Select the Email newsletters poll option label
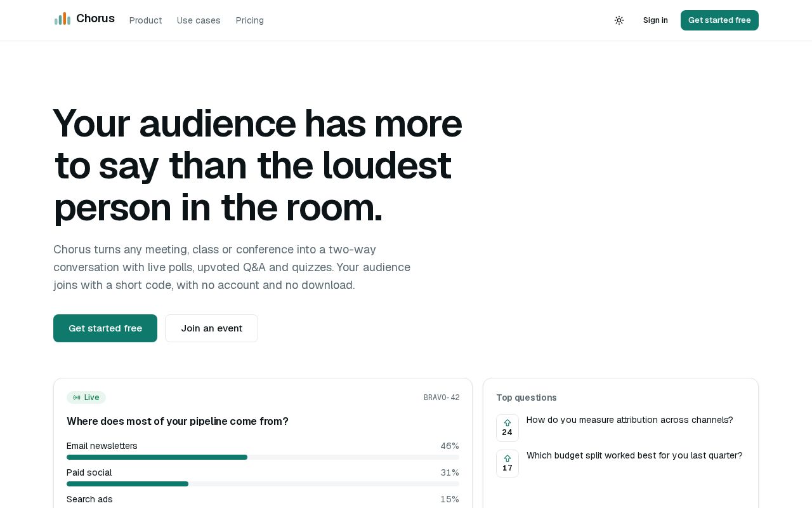Screen dimensions: 812x508 (x=102, y=446)
